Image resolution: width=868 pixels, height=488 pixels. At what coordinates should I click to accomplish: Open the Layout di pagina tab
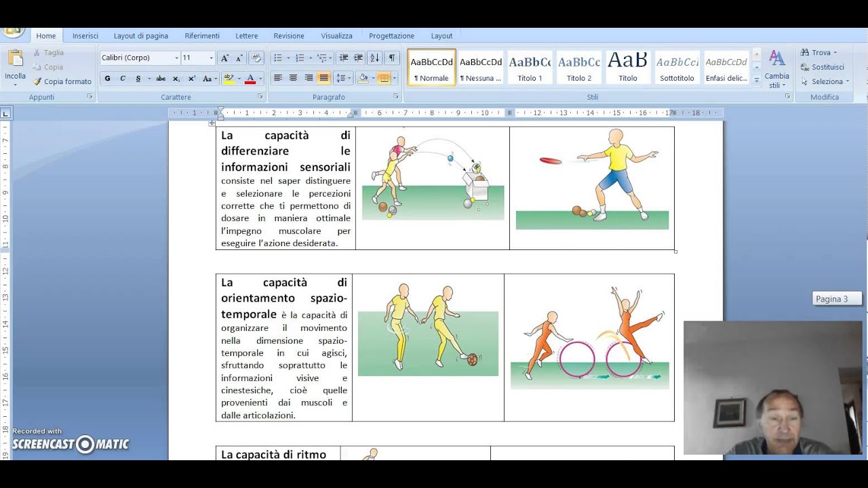click(x=141, y=36)
